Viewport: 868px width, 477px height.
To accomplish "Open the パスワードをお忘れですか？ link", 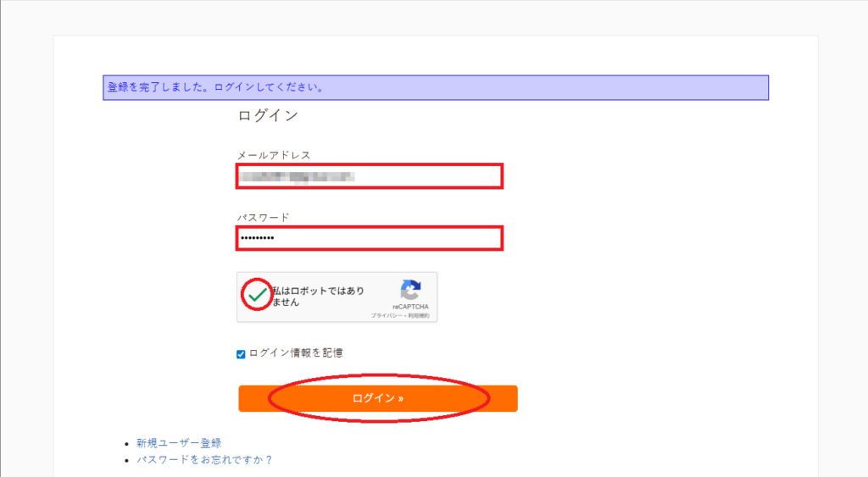I will pyautogui.click(x=204, y=460).
